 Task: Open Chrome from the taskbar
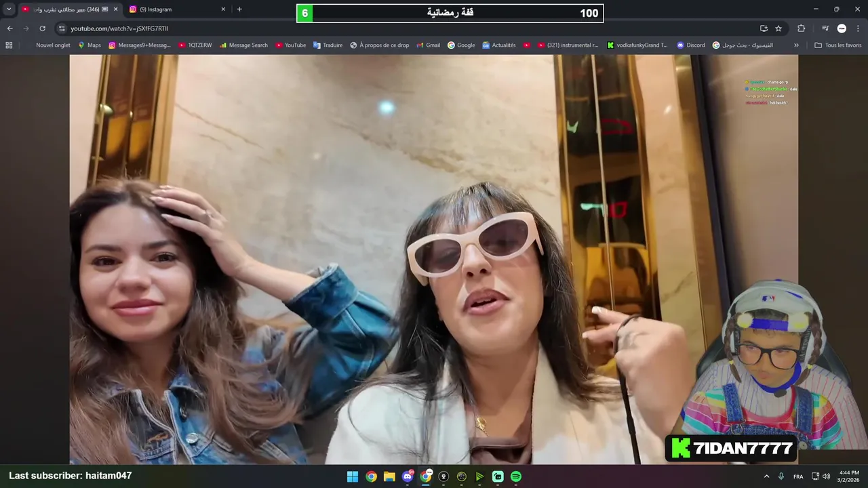coord(371,476)
